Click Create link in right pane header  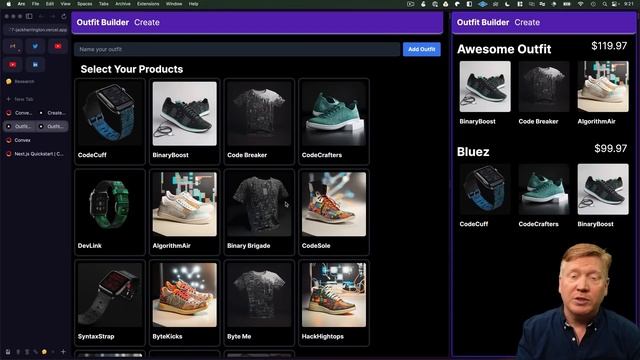(527, 22)
